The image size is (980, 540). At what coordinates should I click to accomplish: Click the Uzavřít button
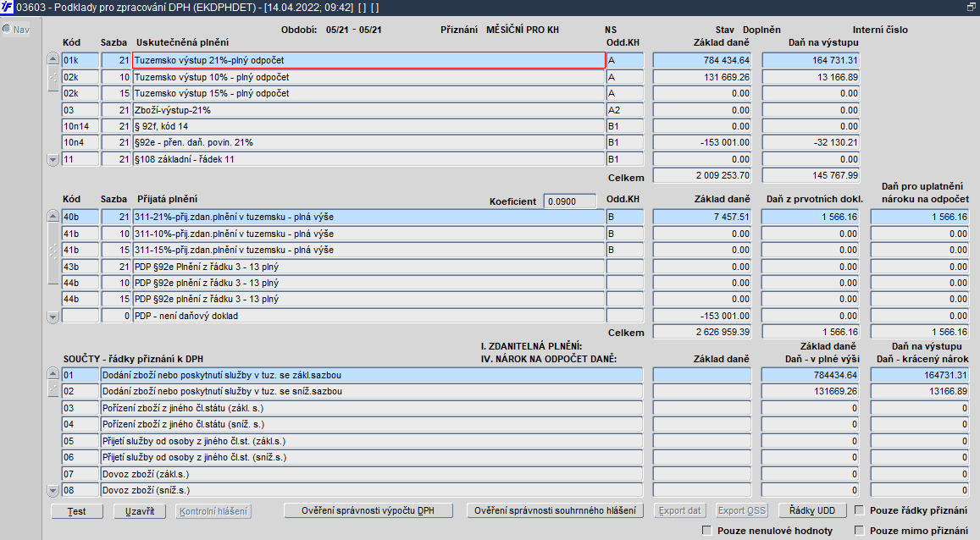pyautogui.click(x=140, y=511)
